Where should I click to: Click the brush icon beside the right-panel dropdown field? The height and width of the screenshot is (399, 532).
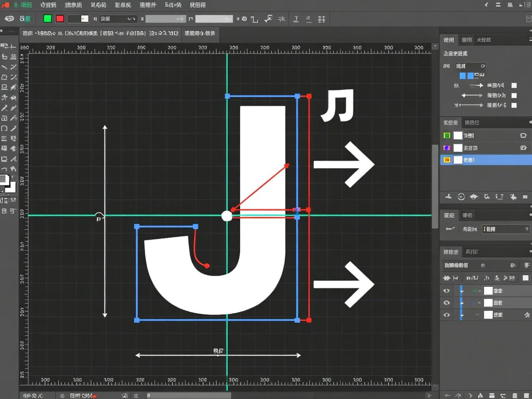(450, 229)
